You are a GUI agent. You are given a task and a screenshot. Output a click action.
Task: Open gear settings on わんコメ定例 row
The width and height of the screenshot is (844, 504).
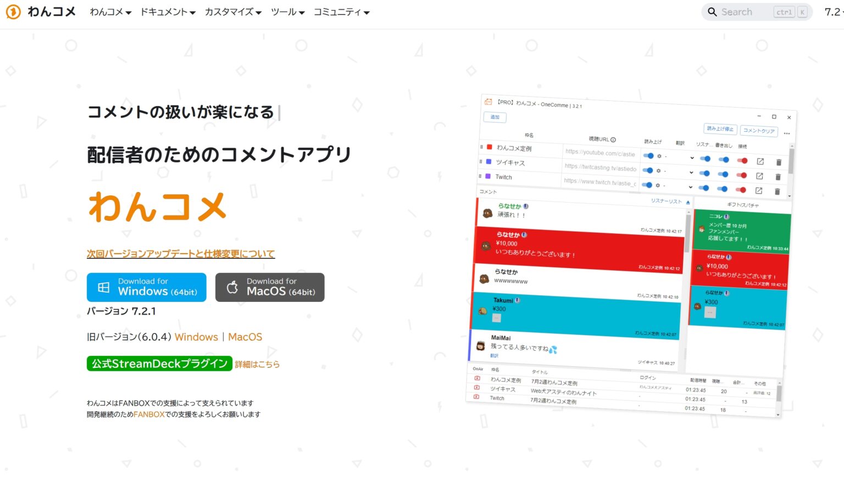click(659, 156)
